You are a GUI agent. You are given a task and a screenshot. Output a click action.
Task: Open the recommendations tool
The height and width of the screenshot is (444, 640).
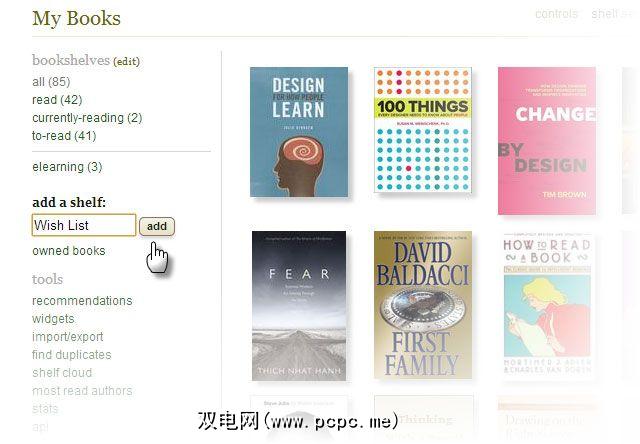(82, 301)
